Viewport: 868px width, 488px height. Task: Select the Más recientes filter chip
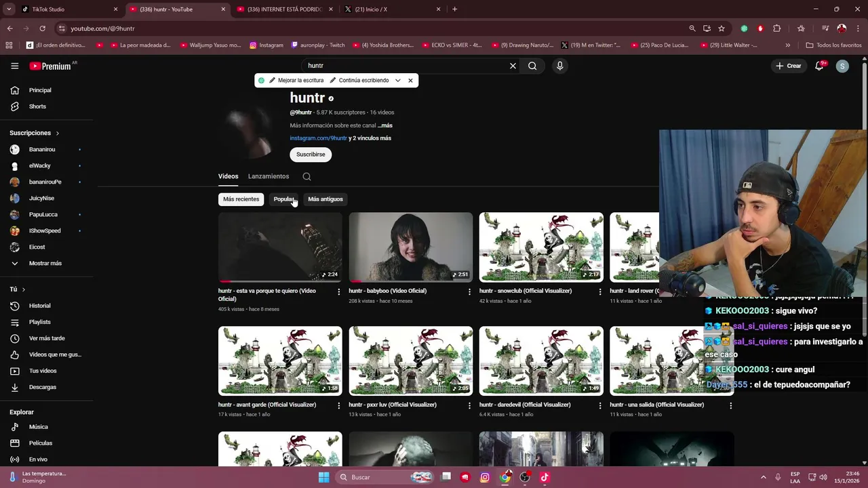241,199
